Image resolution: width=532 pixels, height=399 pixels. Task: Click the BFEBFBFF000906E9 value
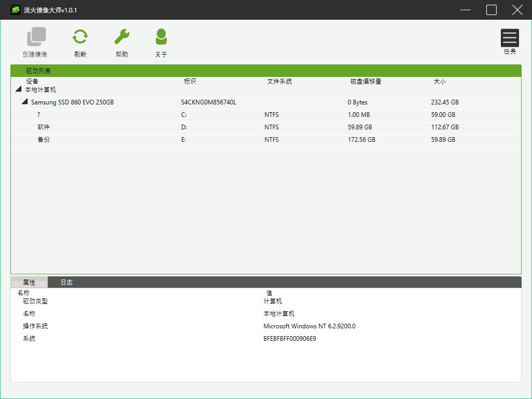290,339
